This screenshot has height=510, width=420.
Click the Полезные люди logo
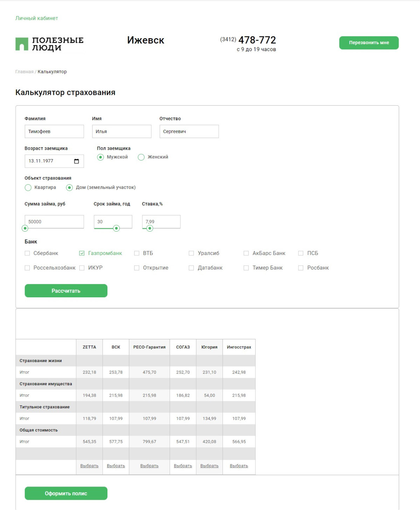click(49, 44)
